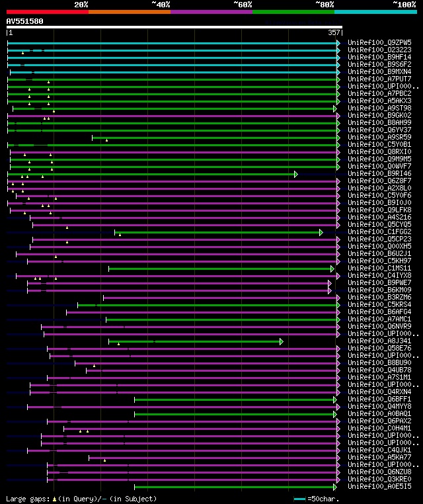Click the AV551580 query name label
The width and height of the screenshot is (423, 504).
pyautogui.click(x=24, y=21)
